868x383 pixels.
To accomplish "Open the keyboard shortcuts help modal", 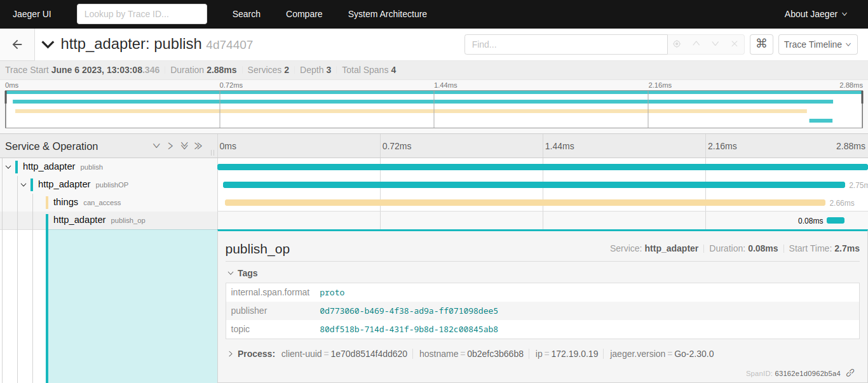I will pyautogui.click(x=761, y=44).
